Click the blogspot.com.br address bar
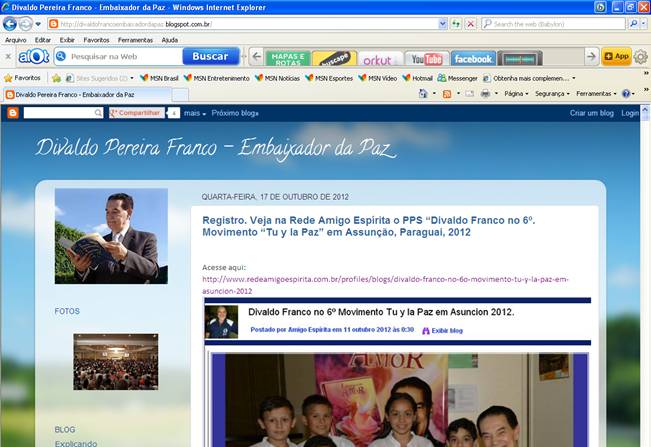 click(x=243, y=24)
